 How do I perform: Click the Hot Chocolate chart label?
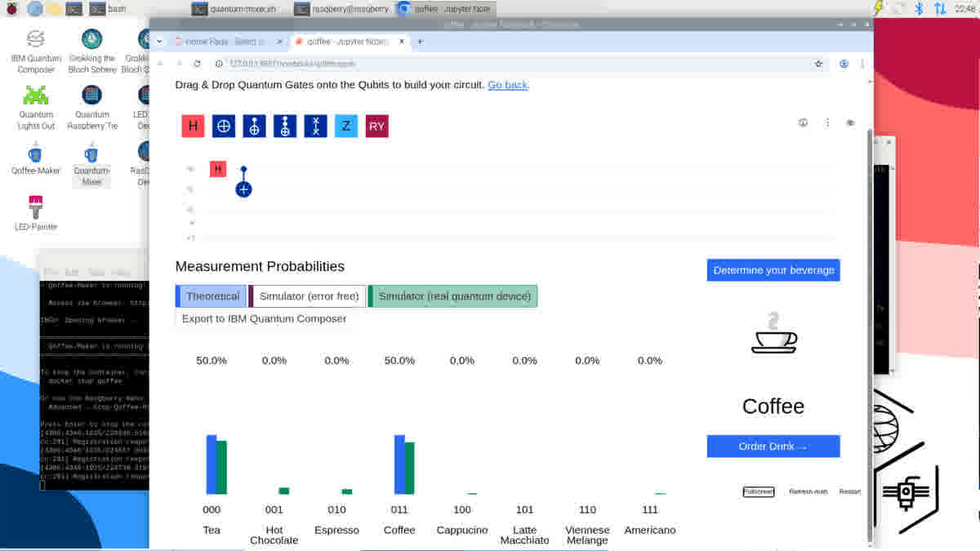click(x=274, y=535)
